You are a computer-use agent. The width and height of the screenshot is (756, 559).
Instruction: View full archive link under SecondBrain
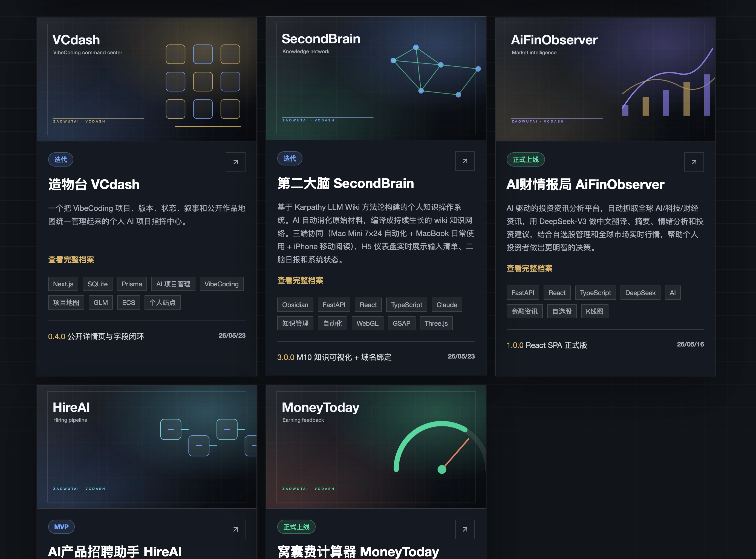300,281
